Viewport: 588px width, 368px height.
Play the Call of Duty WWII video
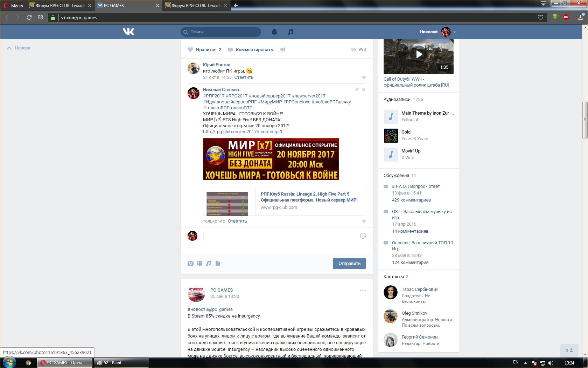click(419, 54)
